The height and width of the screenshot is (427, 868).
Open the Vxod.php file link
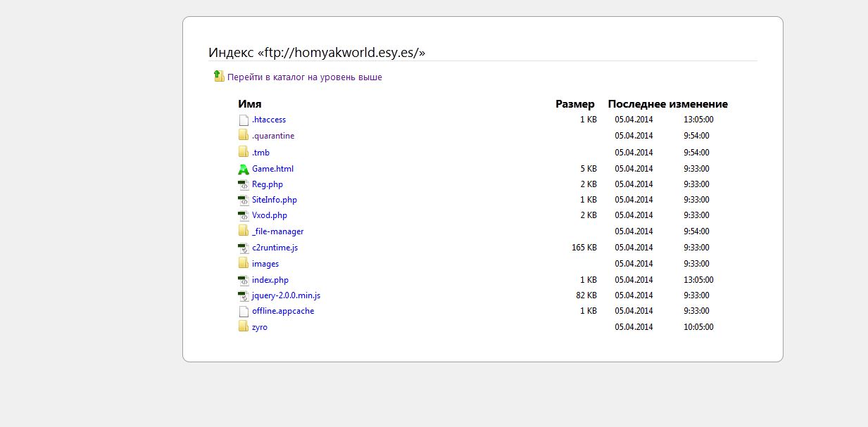click(x=270, y=215)
